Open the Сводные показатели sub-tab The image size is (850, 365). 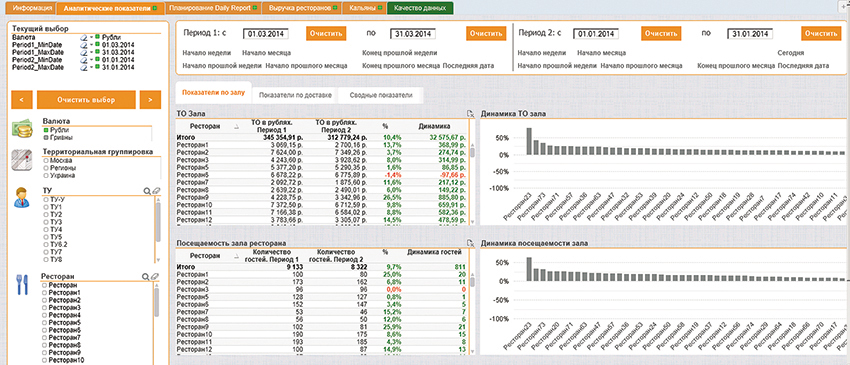(381, 95)
